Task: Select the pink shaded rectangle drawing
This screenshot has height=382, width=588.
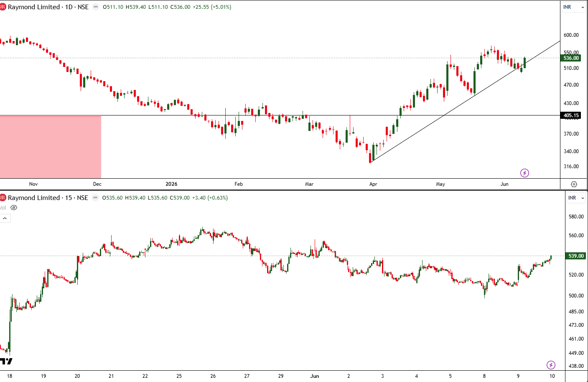Action: point(50,147)
